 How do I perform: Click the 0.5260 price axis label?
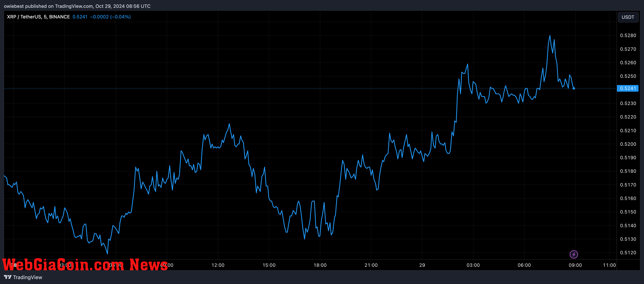pos(628,62)
